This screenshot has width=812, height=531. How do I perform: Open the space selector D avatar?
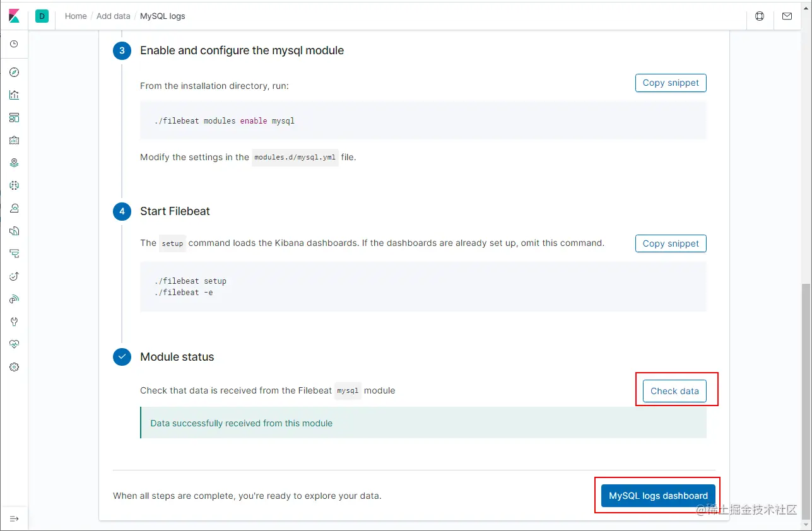pyautogui.click(x=42, y=16)
